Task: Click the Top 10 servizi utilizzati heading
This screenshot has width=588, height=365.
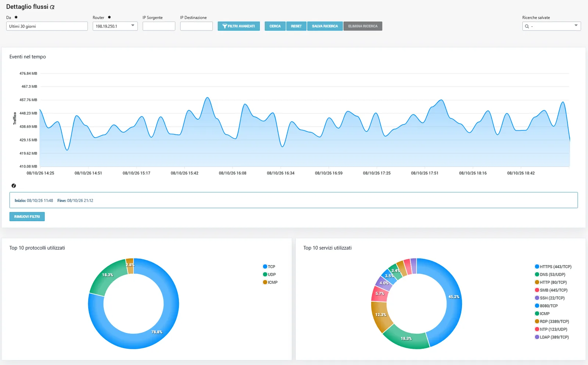Action: coord(327,248)
